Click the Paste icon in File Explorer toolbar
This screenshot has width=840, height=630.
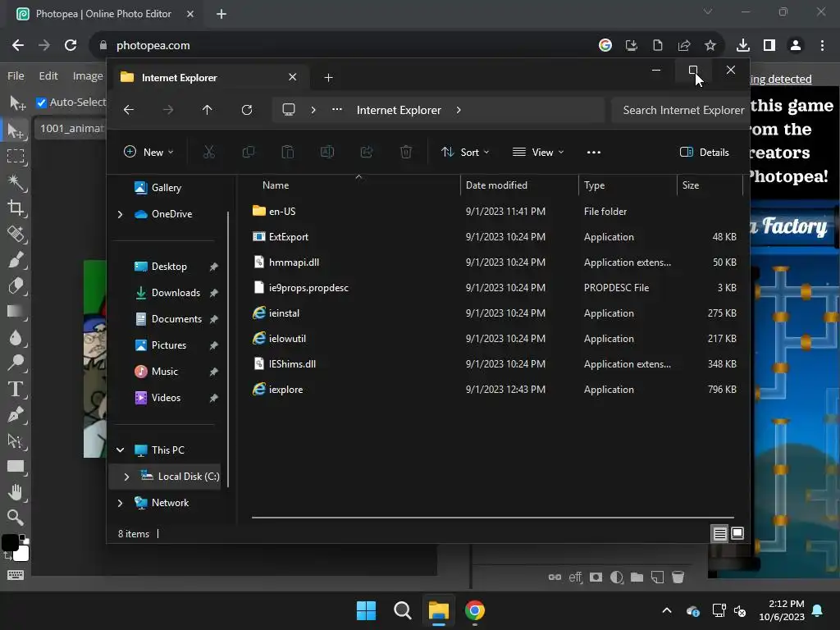click(288, 152)
